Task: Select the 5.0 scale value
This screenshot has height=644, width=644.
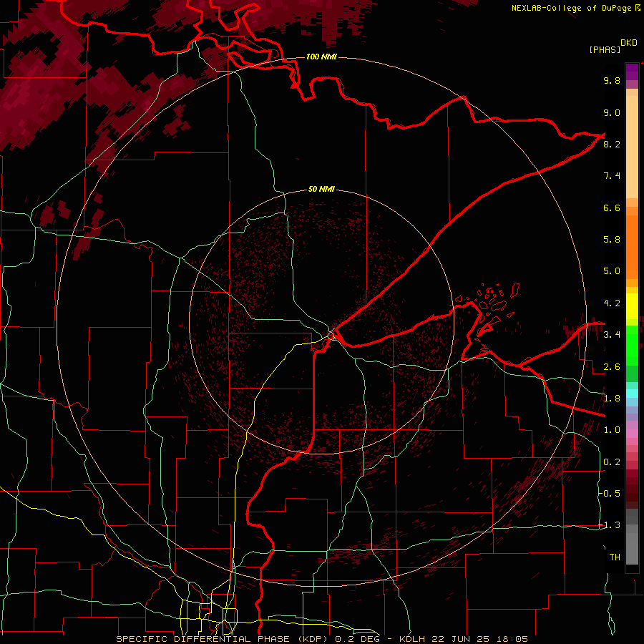Action: pyautogui.click(x=612, y=271)
